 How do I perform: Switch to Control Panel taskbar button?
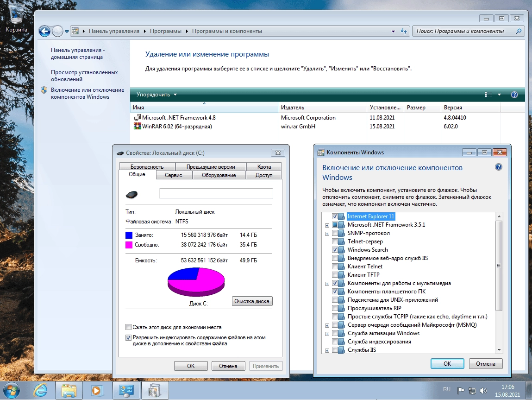tap(126, 390)
